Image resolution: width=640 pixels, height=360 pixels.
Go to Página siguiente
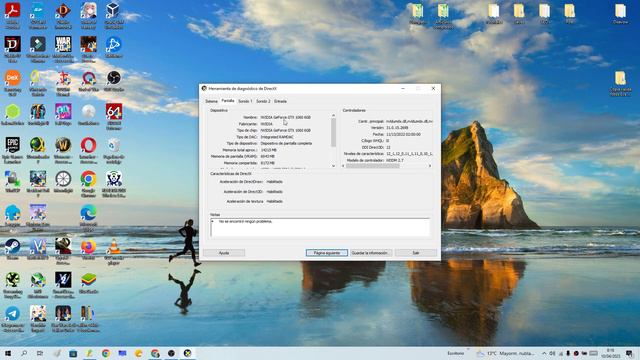point(327,253)
